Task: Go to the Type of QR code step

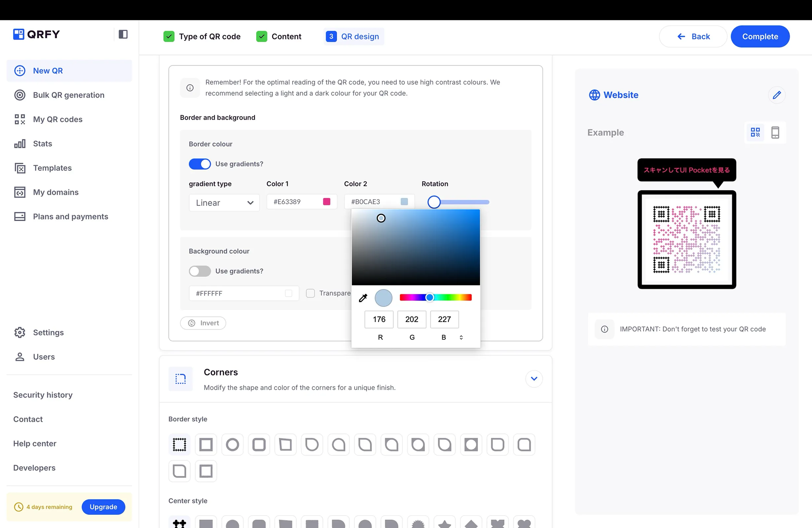Action: [x=202, y=37]
